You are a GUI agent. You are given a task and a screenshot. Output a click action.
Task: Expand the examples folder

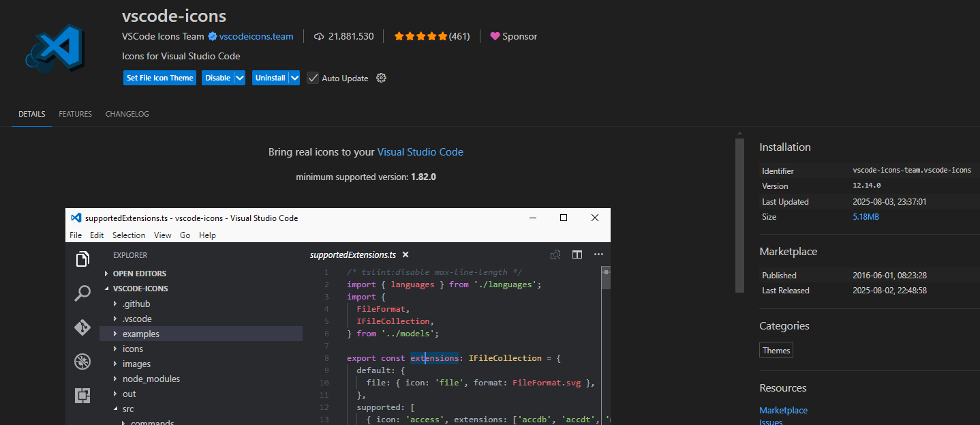[x=115, y=334]
